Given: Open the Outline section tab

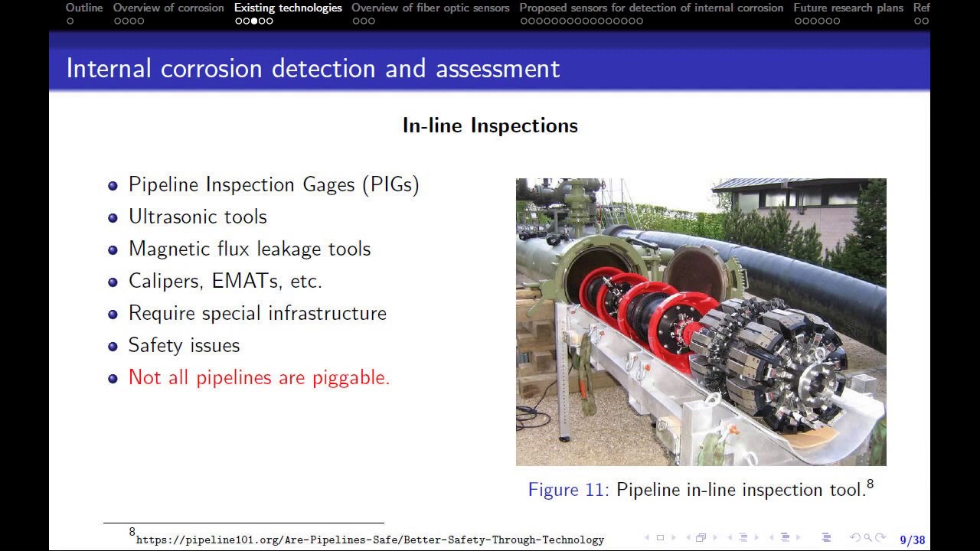Looking at the screenshot, I should point(84,8).
